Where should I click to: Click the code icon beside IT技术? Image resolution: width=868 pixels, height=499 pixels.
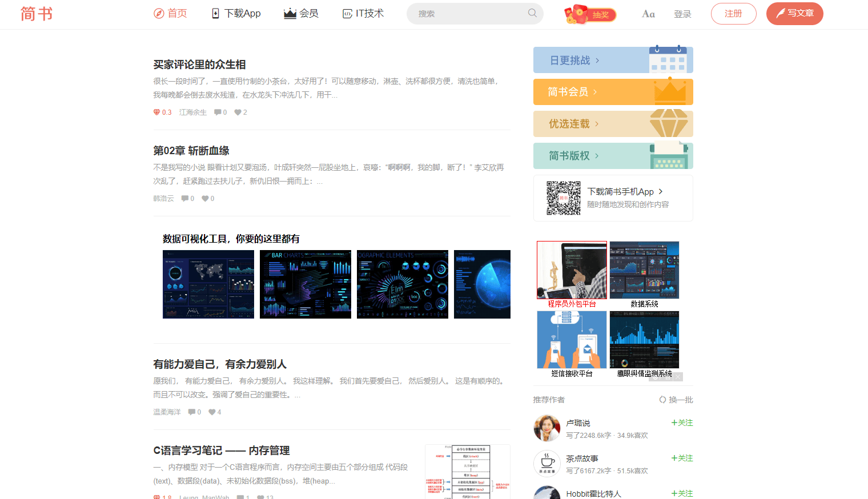pos(347,13)
